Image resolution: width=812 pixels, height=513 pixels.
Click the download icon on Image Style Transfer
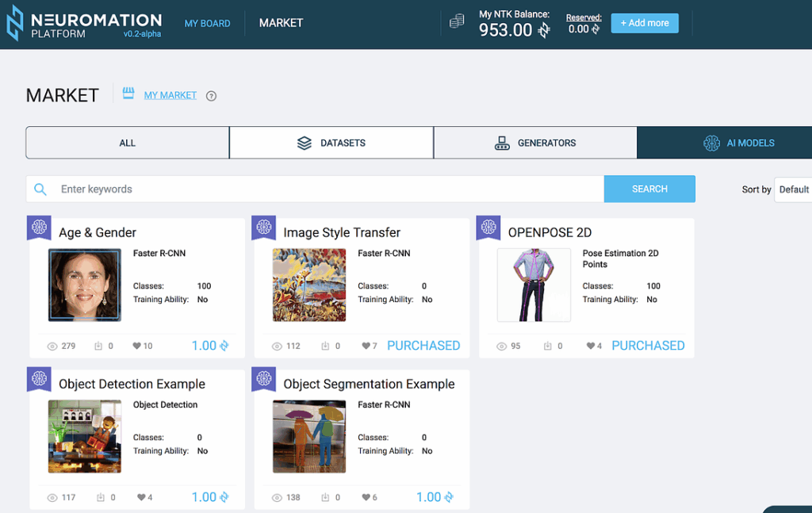pos(325,346)
